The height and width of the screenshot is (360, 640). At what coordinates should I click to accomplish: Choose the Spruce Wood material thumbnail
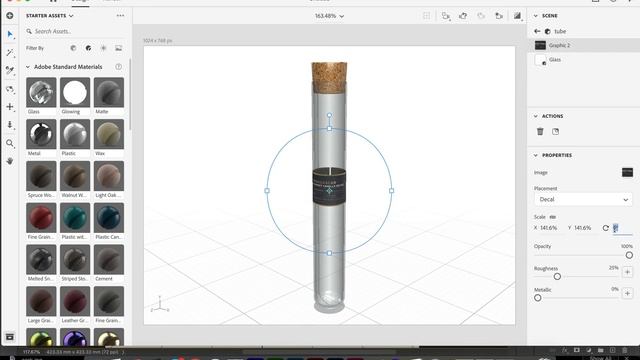coord(41,176)
